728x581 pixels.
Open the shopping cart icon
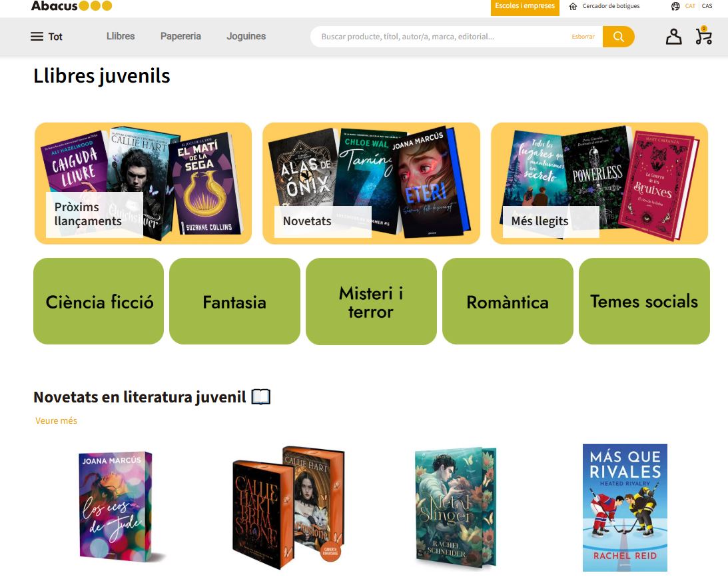pyautogui.click(x=704, y=36)
